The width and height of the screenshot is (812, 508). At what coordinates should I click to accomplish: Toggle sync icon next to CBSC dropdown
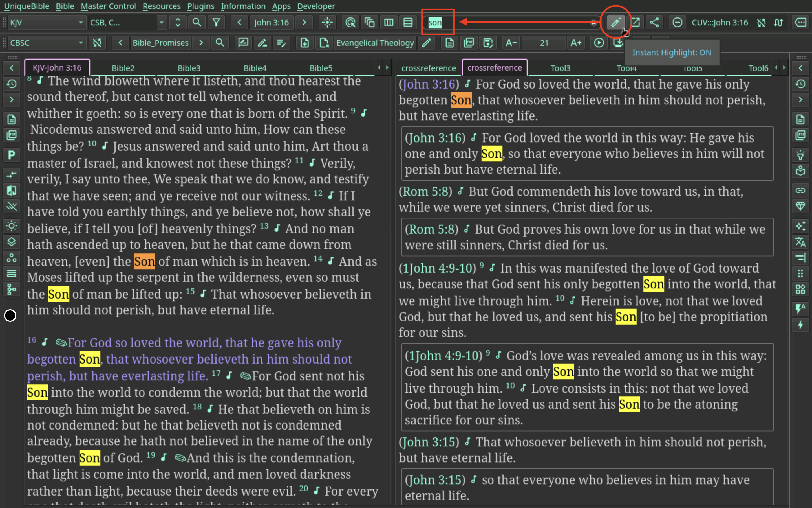tap(97, 43)
